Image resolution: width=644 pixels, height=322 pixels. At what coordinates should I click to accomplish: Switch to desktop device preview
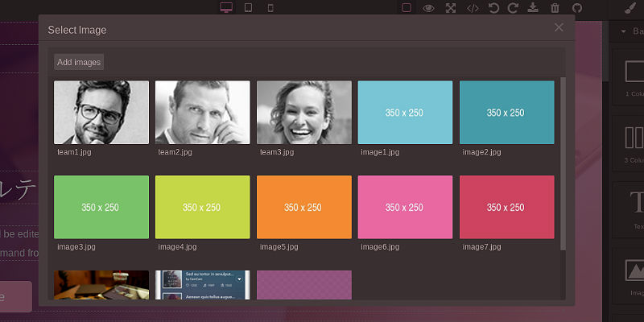226,7
